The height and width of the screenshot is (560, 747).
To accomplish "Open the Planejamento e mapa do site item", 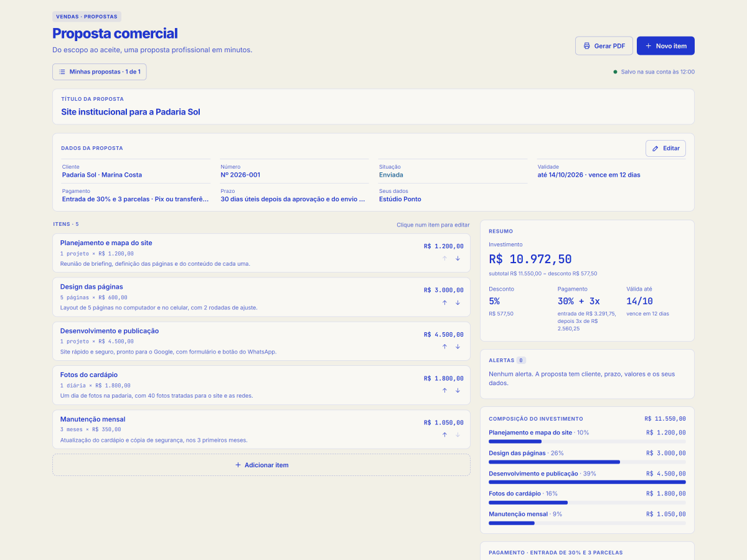I will (x=261, y=253).
